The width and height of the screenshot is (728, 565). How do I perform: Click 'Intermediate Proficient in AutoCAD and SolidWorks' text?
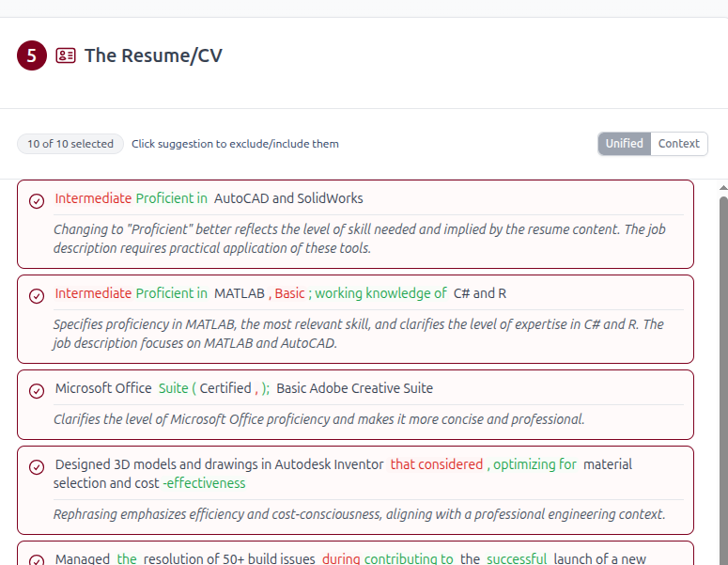(209, 198)
